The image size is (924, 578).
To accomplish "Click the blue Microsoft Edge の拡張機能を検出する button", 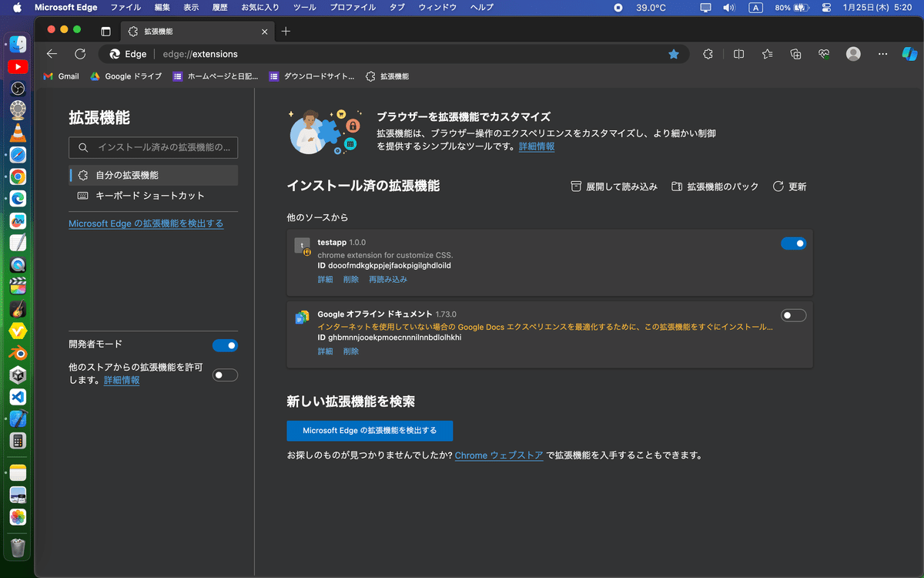I will (370, 431).
